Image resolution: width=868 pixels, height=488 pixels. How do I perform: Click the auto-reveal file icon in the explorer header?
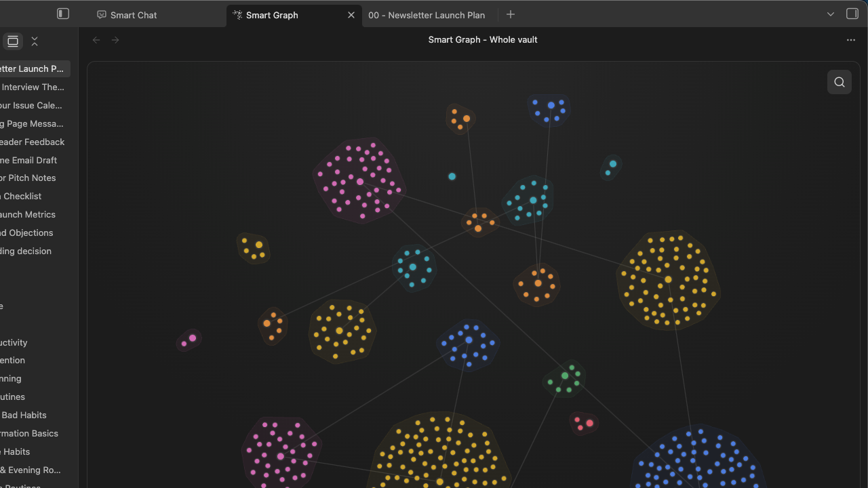(x=13, y=41)
